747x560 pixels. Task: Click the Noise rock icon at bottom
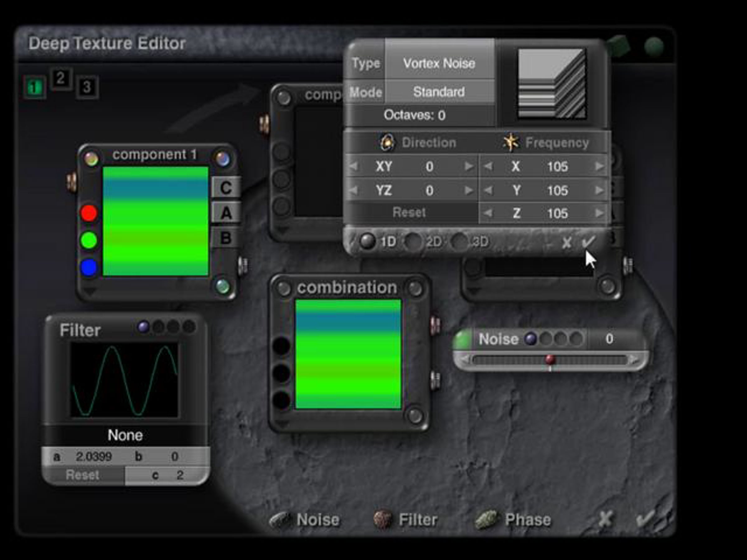click(x=280, y=520)
